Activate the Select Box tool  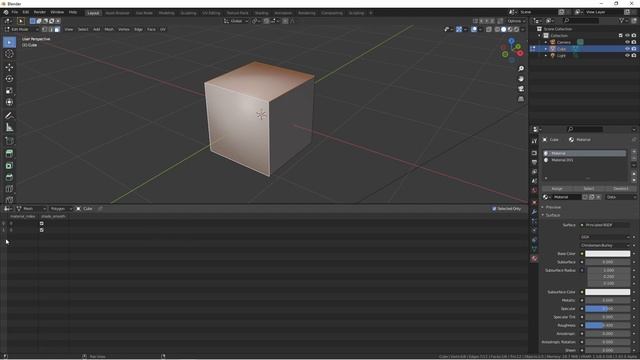[x=9, y=42]
